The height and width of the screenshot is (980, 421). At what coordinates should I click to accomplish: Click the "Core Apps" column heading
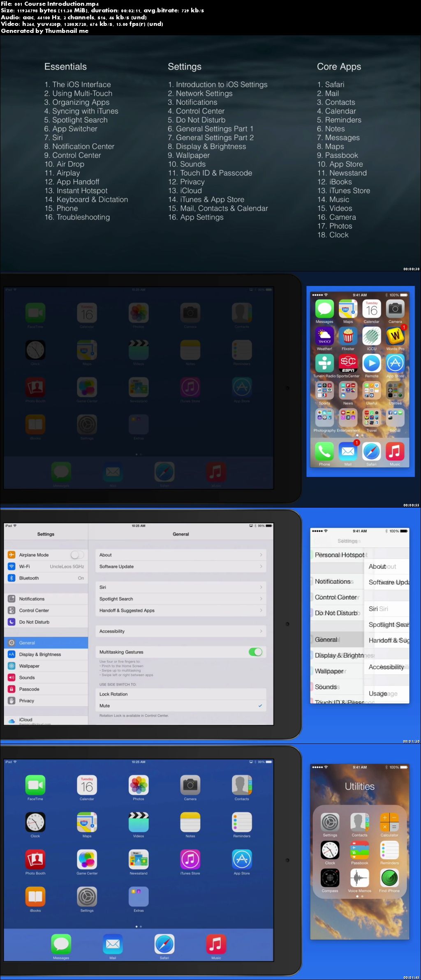point(339,67)
